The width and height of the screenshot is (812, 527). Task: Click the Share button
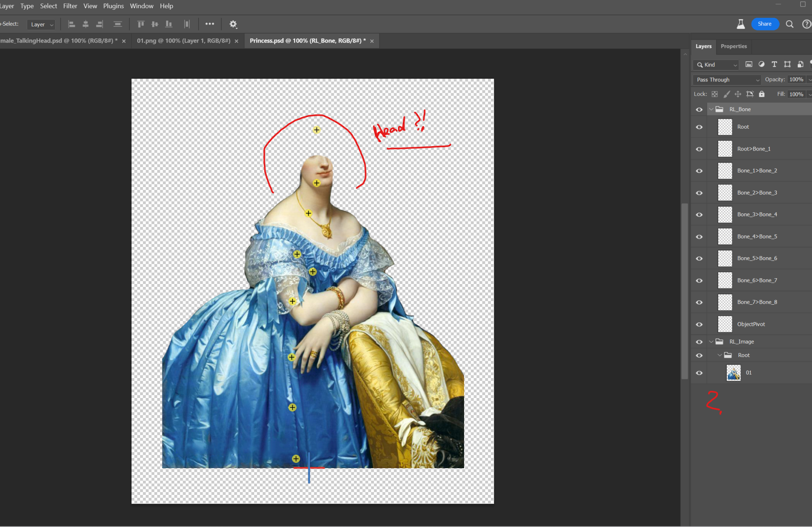pos(764,24)
